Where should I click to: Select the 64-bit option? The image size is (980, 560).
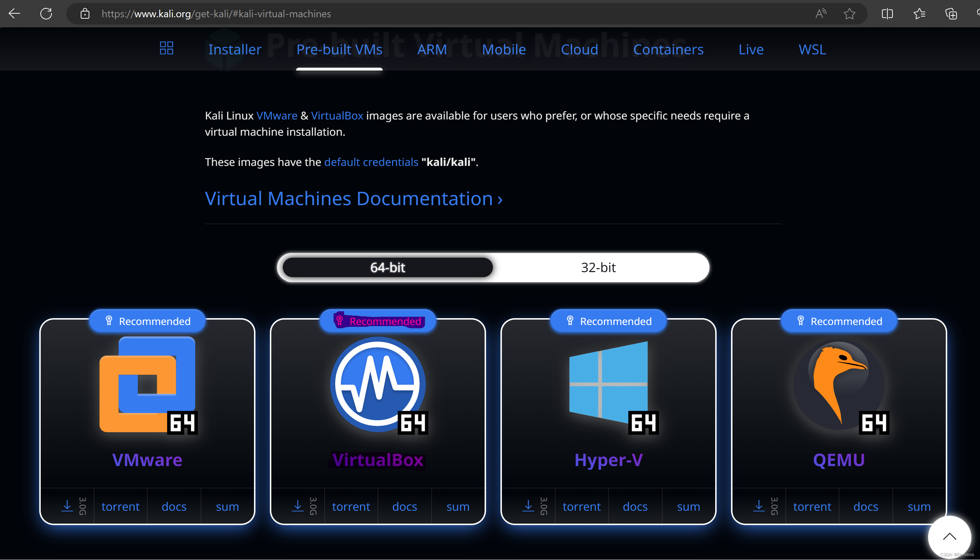[x=388, y=267]
